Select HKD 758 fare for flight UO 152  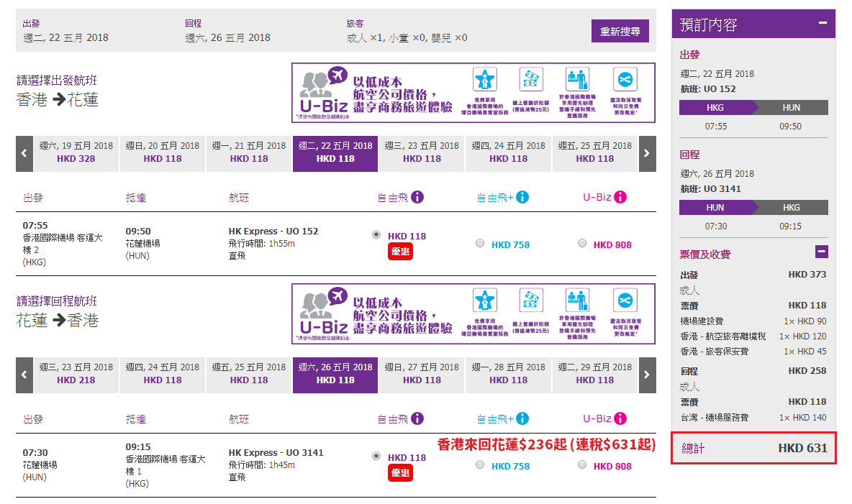[480, 243]
